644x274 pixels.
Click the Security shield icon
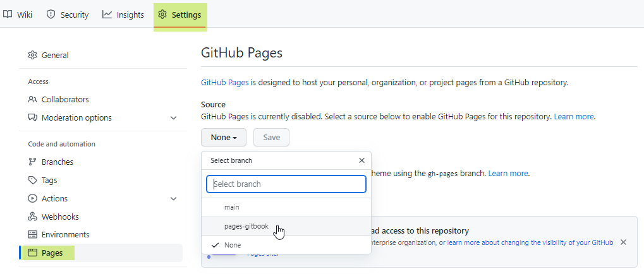point(51,15)
